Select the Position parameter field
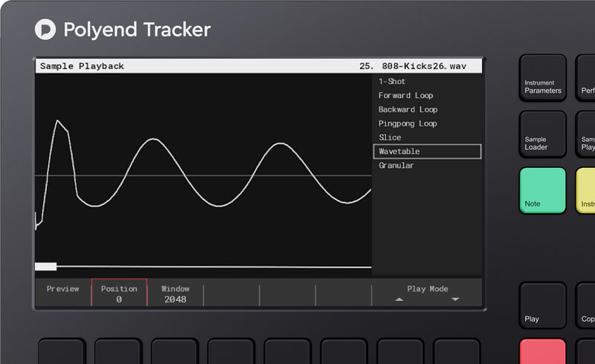Screen dimensions: 595x364 (x=119, y=293)
